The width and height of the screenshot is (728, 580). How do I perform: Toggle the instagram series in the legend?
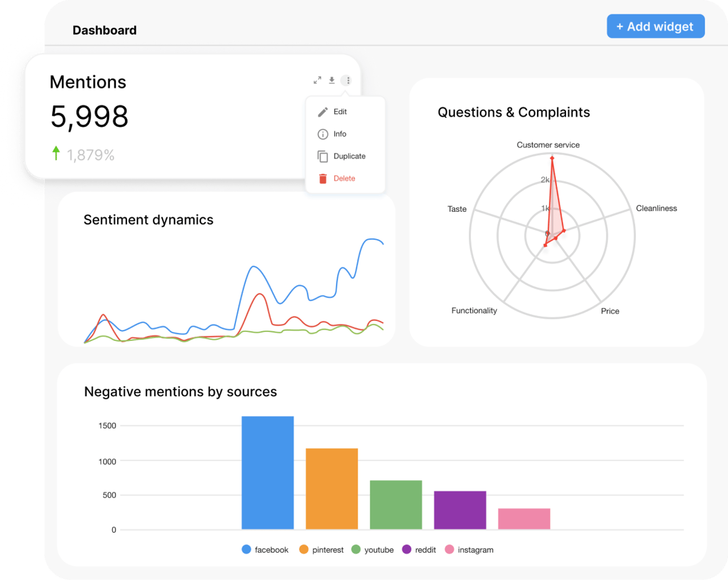(469, 549)
